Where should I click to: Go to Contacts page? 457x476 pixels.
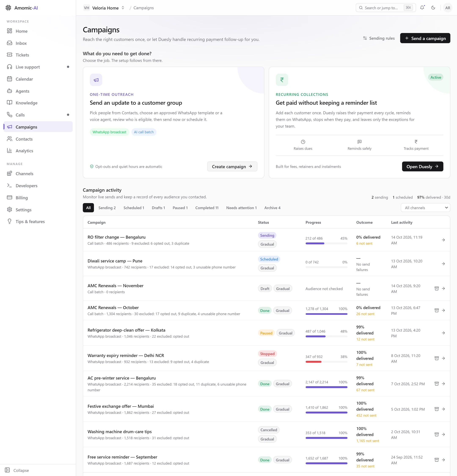pyautogui.click(x=38, y=139)
